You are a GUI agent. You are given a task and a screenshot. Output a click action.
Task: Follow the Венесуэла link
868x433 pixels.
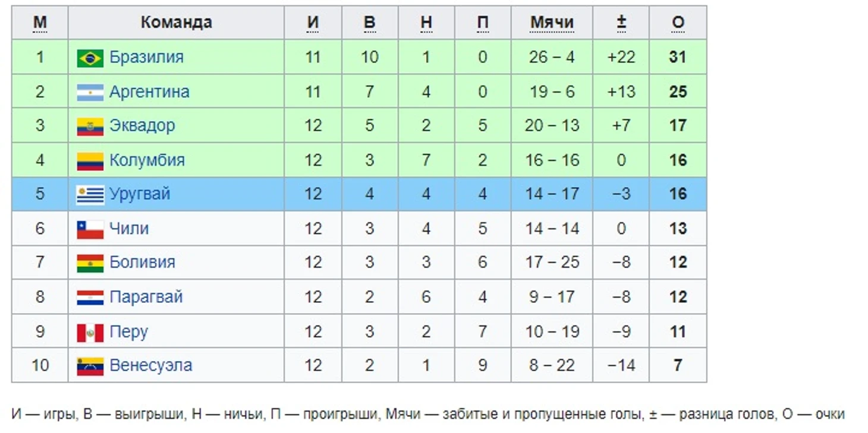coord(150,365)
